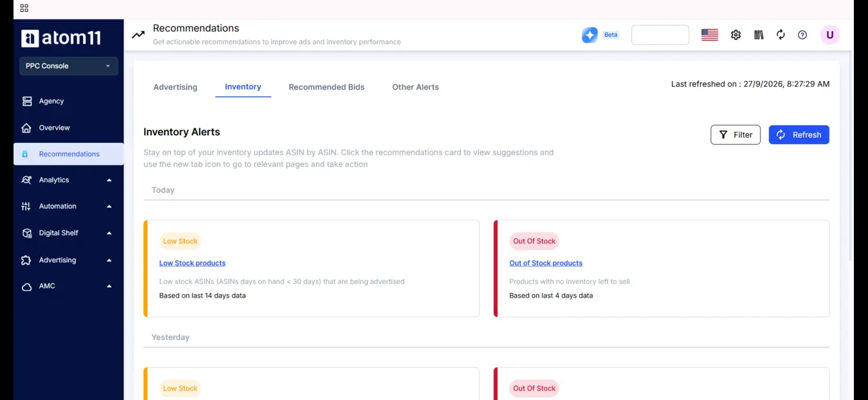Click the US flag marketplace icon
This screenshot has height=400, width=868.
[x=710, y=35]
